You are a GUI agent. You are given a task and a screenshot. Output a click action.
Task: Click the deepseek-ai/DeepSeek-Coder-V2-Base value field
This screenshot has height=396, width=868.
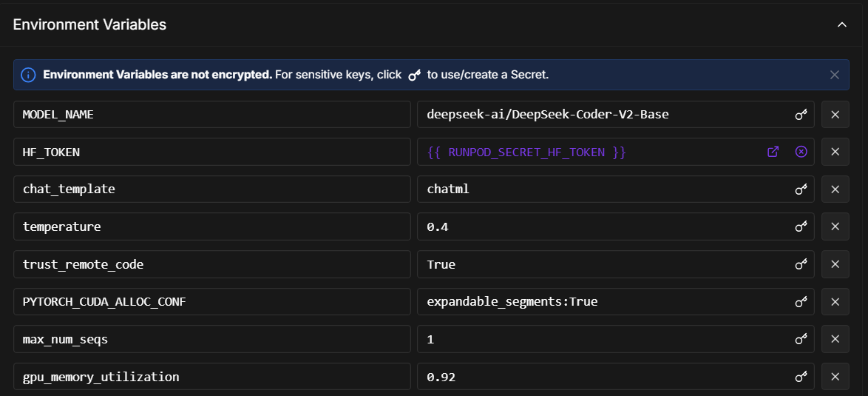click(603, 115)
